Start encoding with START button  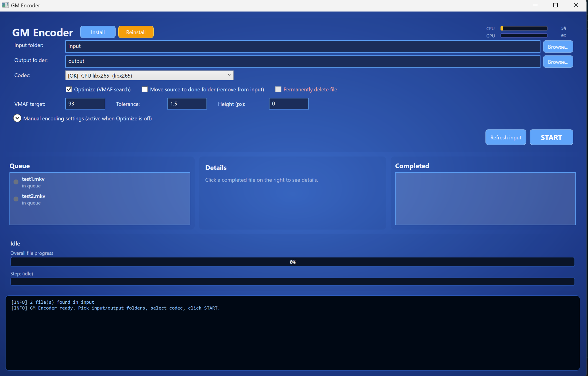[551, 137]
